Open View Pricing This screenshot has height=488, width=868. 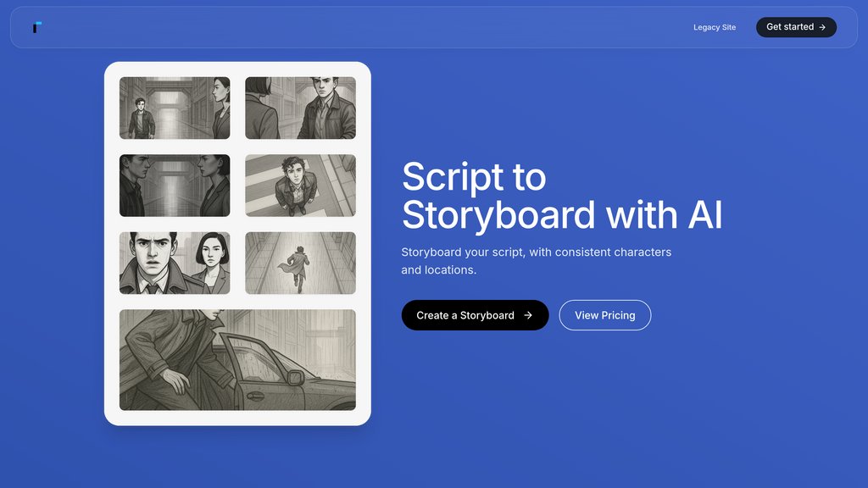604,315
